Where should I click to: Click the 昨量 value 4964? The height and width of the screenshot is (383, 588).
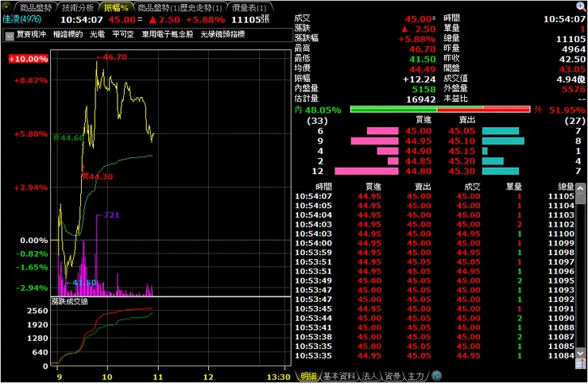click(x=574, y=49)
